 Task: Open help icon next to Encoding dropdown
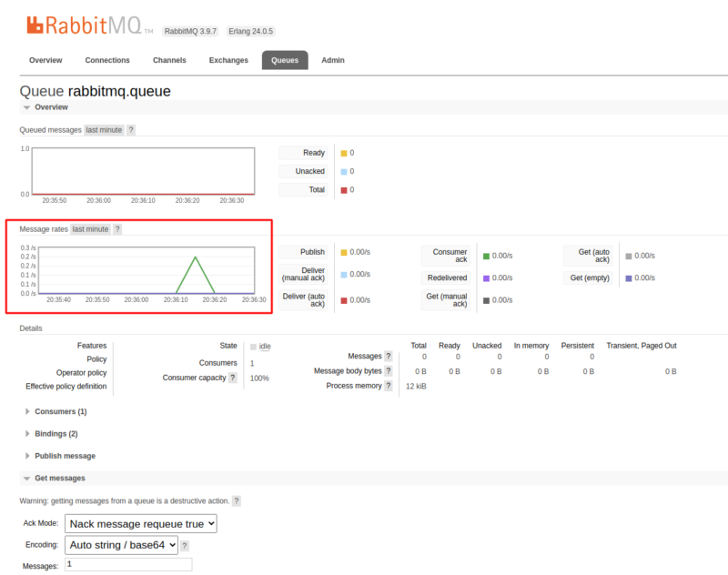(185, 546)
